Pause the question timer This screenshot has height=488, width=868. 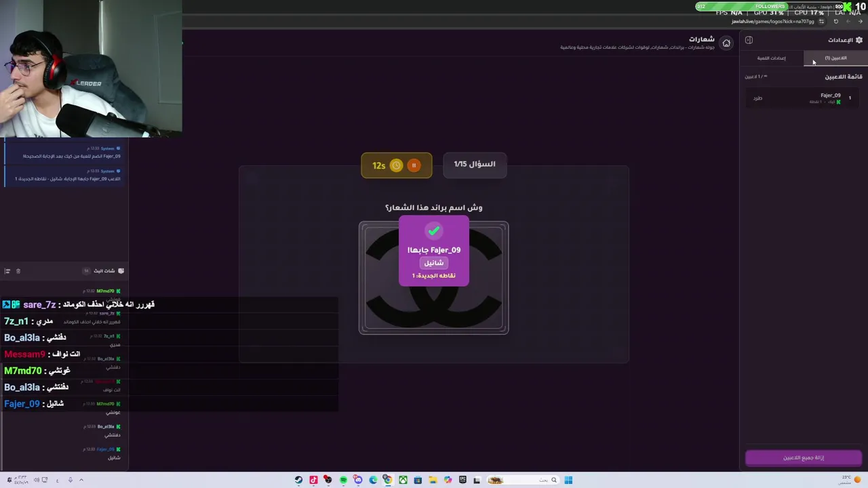[414, 165]
